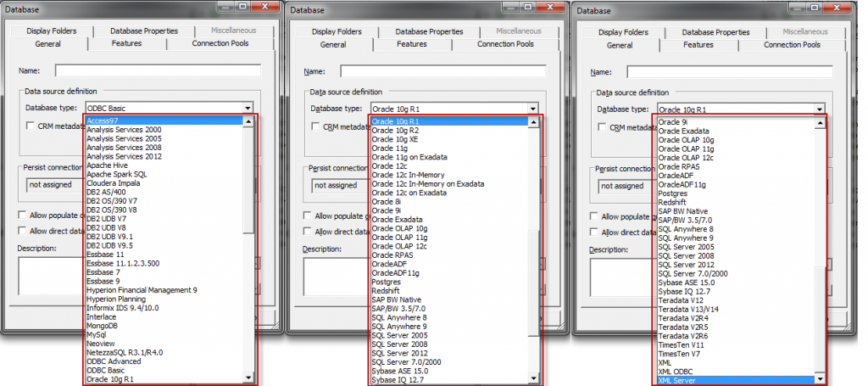Open Display Folders tab in right window
This screenshot has height=386, width=868.
coord(623,32)
